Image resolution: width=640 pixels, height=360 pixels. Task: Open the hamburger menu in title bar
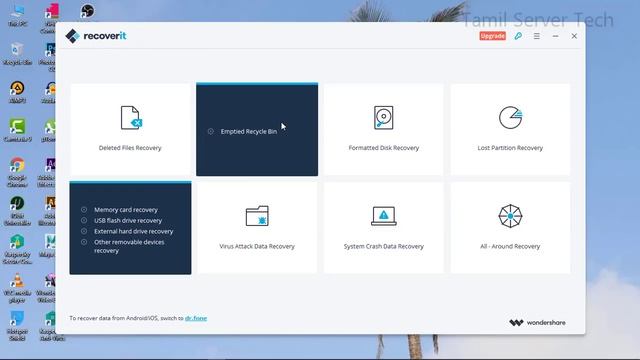coord(537,36)
